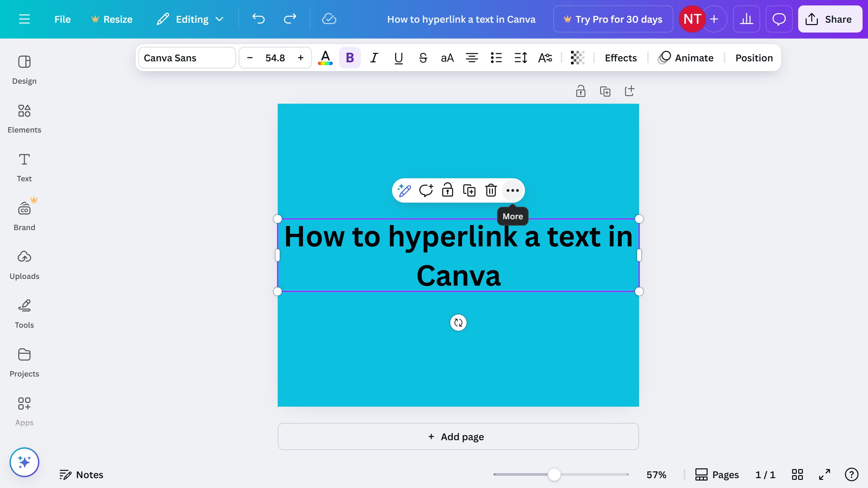
Task: Open the Uploads sidebar panel
Action: (x=24, y=265)
